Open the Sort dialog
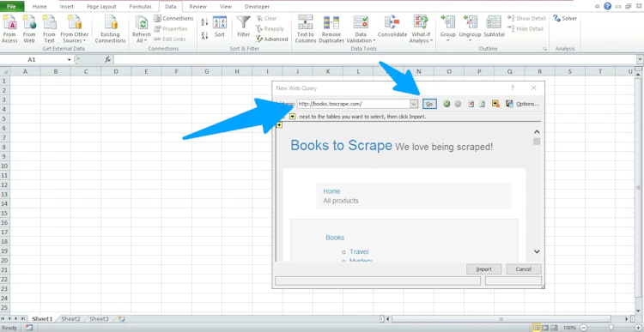This screenshot has height=332, width=644. point(220,27)
